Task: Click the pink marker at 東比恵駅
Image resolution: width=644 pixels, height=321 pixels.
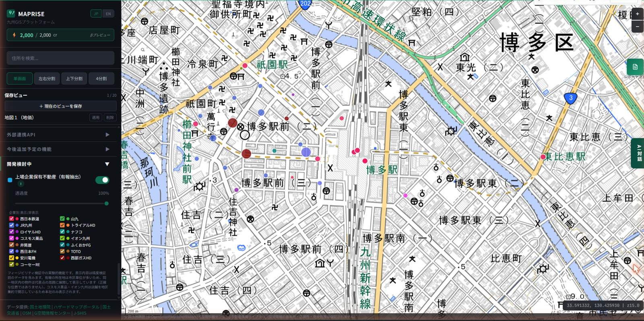Action: 543,157
